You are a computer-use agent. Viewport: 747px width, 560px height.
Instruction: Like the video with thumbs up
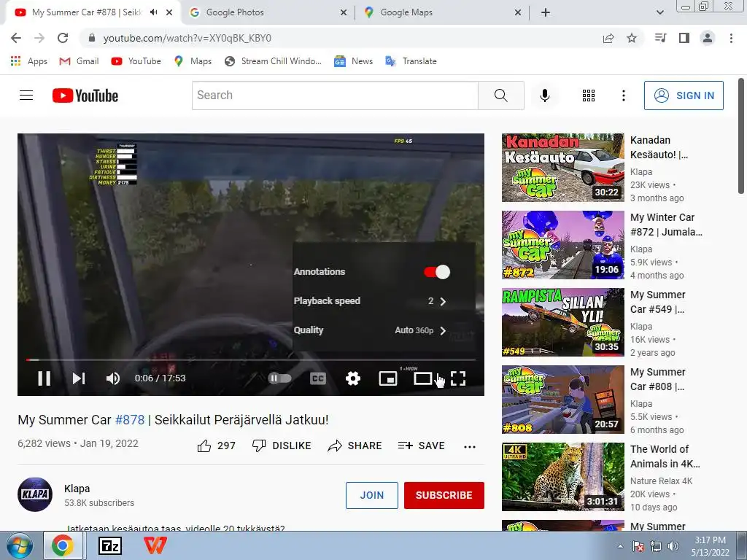(216, 446)
